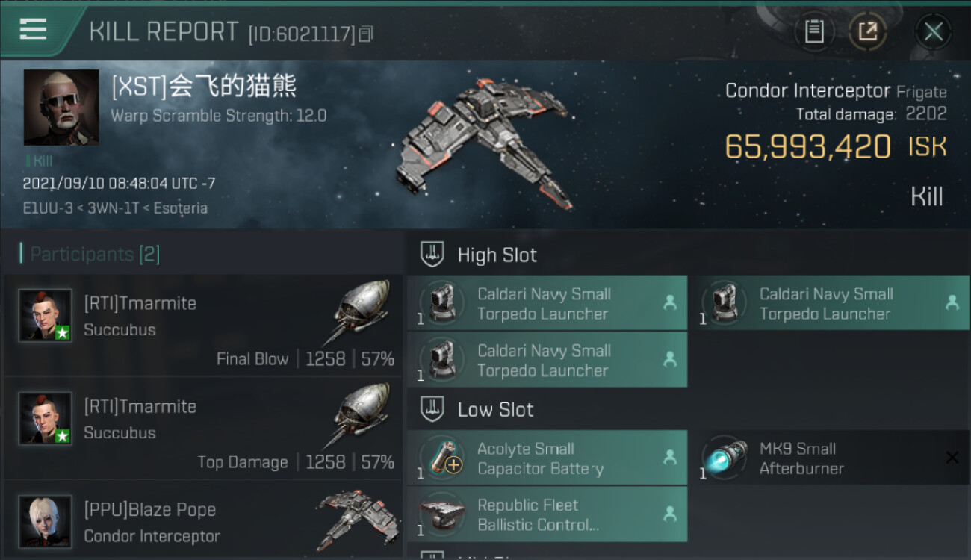Click the Condor Interceptor ship name
The image size is (971, 560).
[x=808, y=91]
